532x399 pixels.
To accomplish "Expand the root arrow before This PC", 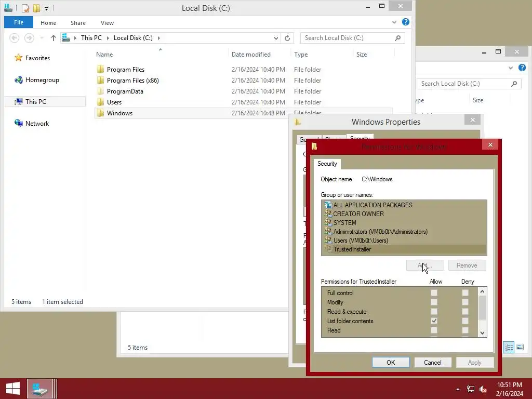I will (x=75, y=38).
